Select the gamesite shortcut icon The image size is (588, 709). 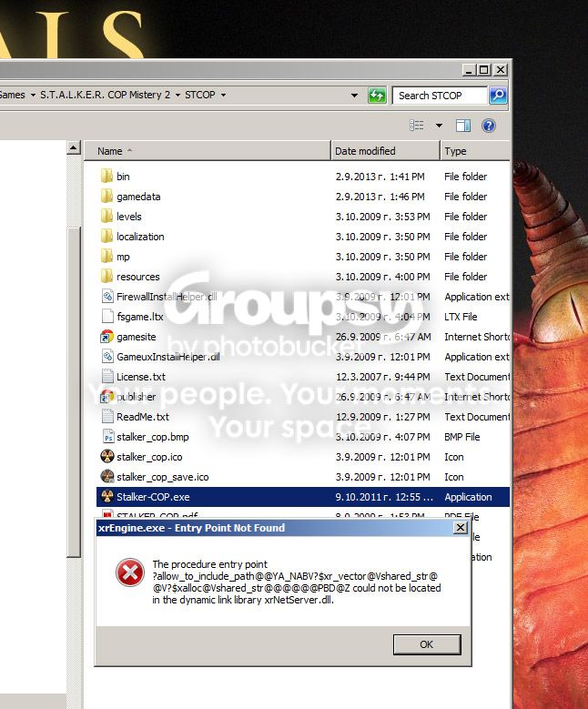click(106, 337)
